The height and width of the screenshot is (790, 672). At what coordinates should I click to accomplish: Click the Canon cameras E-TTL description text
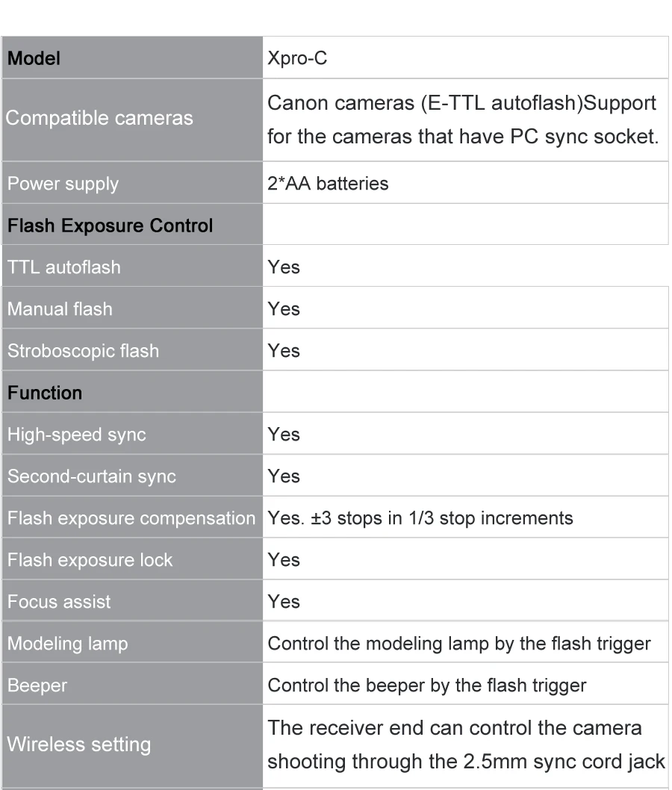[462, 119]
